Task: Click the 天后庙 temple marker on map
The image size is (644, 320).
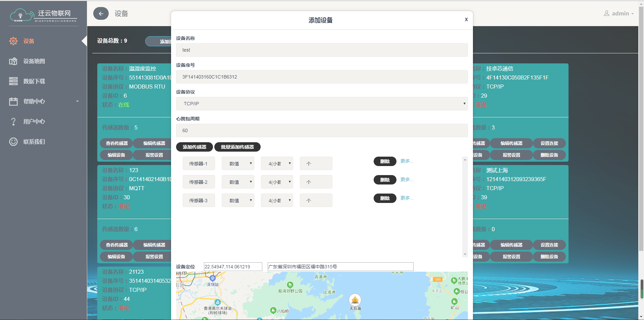Action: coord(355,299)
